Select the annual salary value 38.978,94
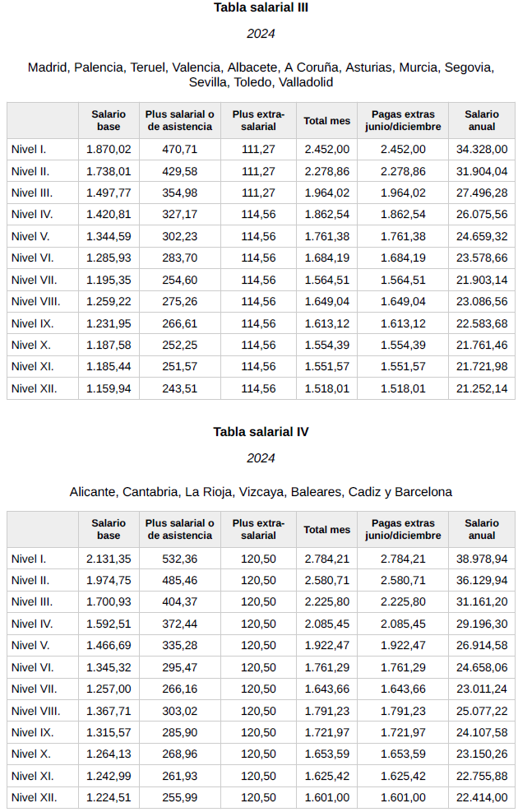Image resolution: width=518 pixels, height=812 pixels. point(482,559)
